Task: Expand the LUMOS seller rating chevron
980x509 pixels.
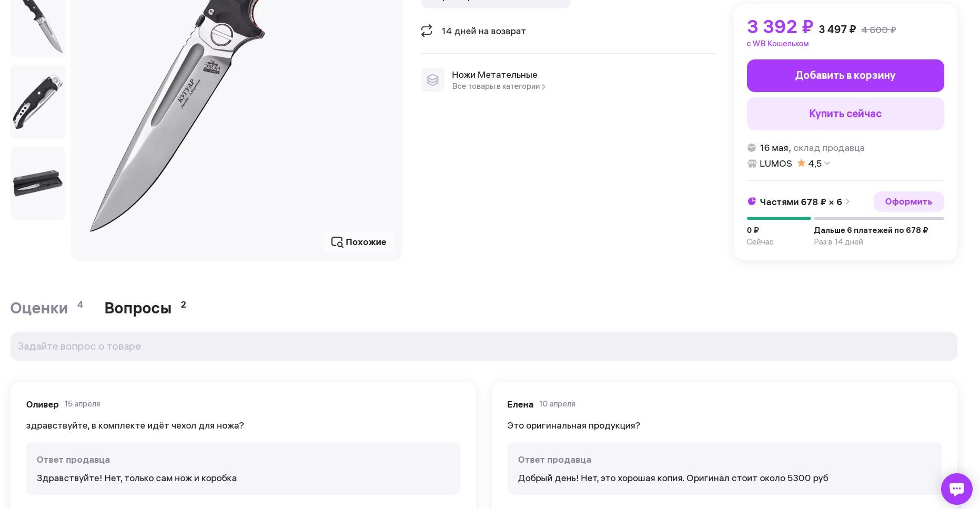Action: 827,164
